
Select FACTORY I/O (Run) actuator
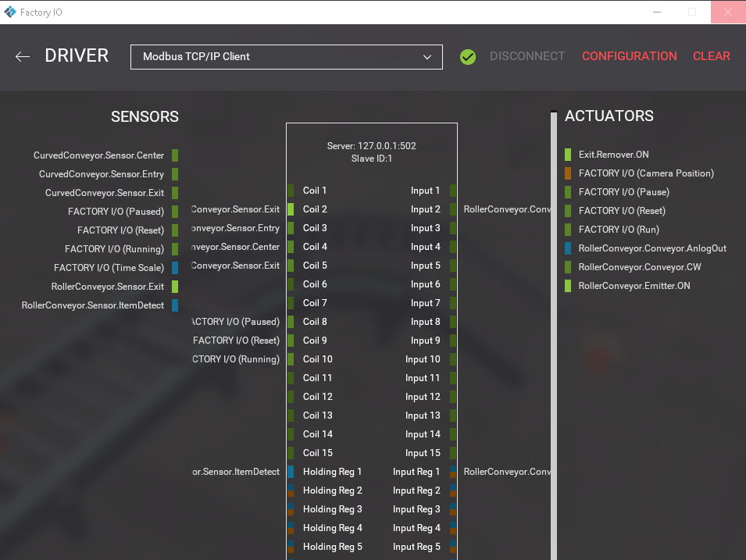(x=619, y=230)
